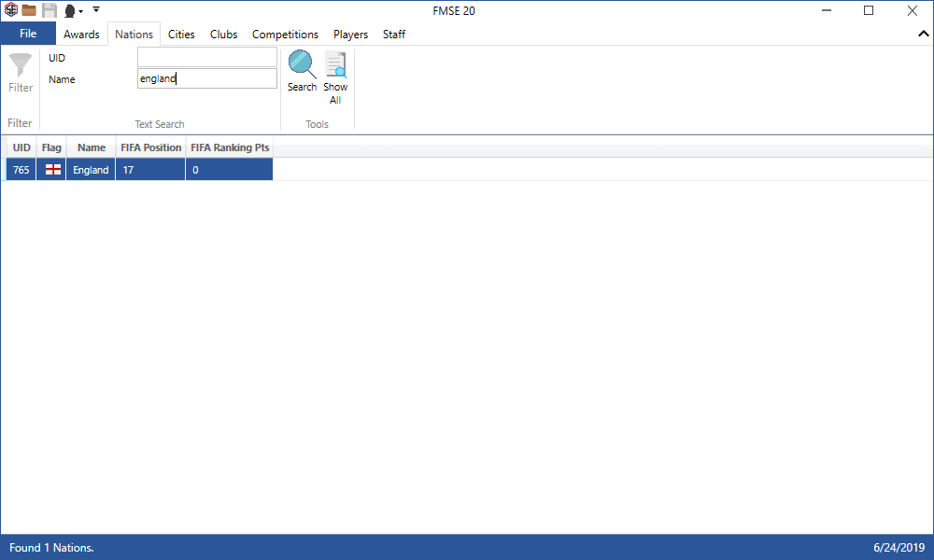This screenshot has height=560, width=934.
Task: Collapse the ribbon using the chevron
Action: [923, 34]
